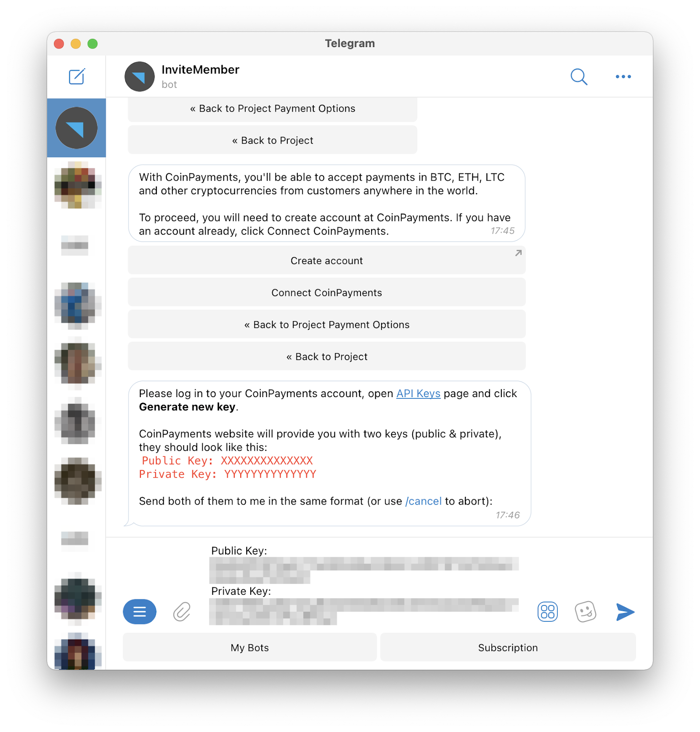Click Back to Project Payment Options below Connect CoinPayments
700x732 pixels.
(327, 324)
